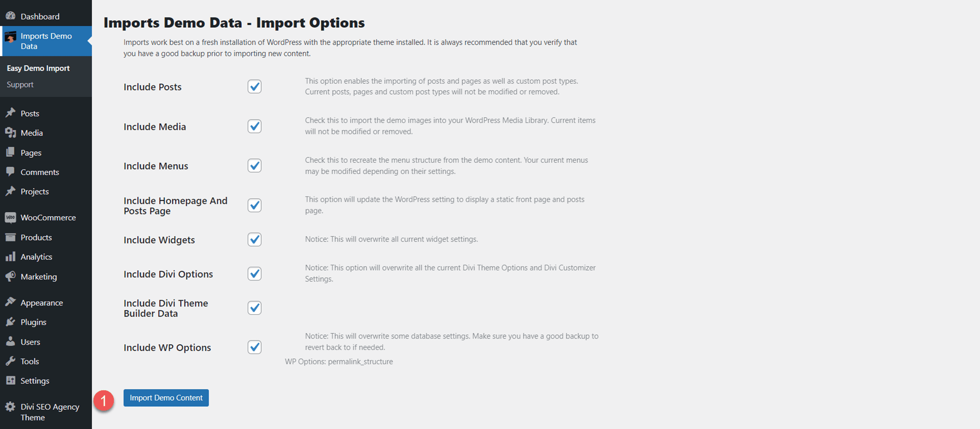Expand the Users menu entry
This screenshot has height=429, width=980.
click(x=30, y=341)
